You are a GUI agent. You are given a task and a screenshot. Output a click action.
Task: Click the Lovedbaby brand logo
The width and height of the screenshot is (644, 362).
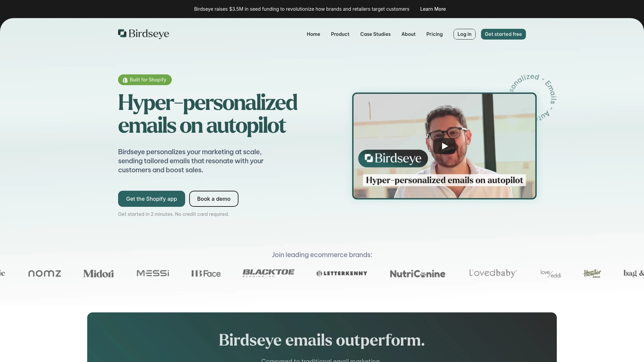coord(493,274)
